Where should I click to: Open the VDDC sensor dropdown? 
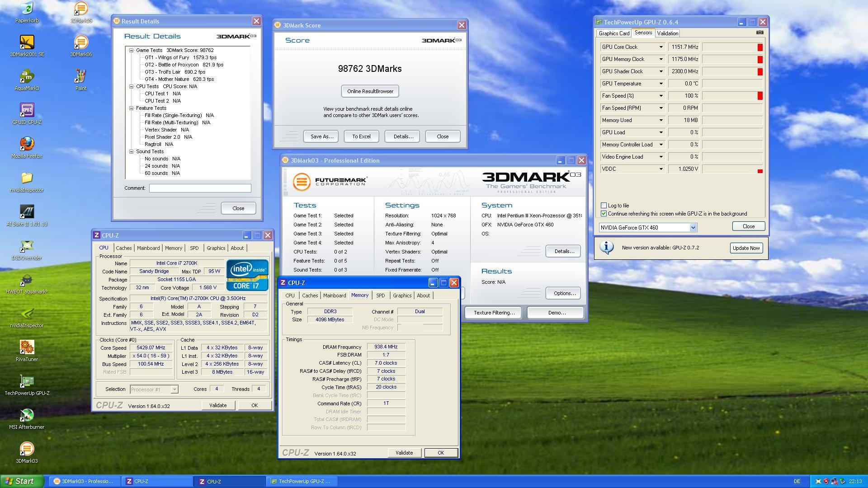click(x=660, y=169)
